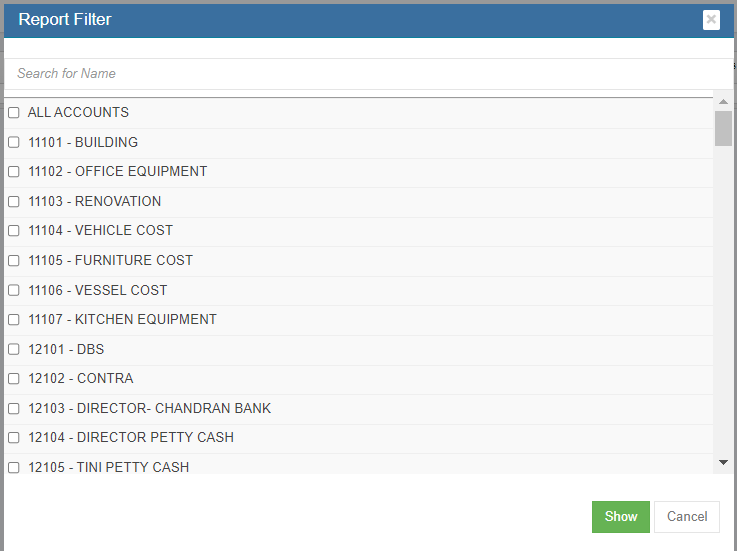Close the Report Filter dialog
Screen dimensions: 737x551
[711, 19]
